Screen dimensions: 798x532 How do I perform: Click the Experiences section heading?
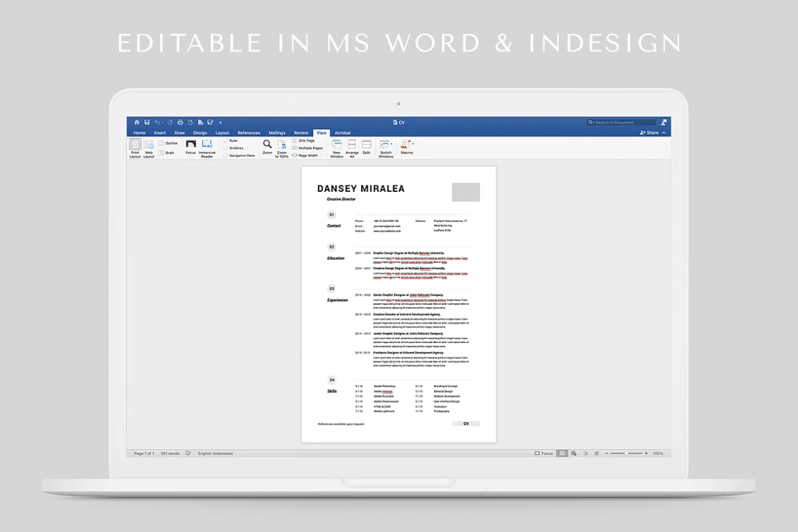pos(337,300)
